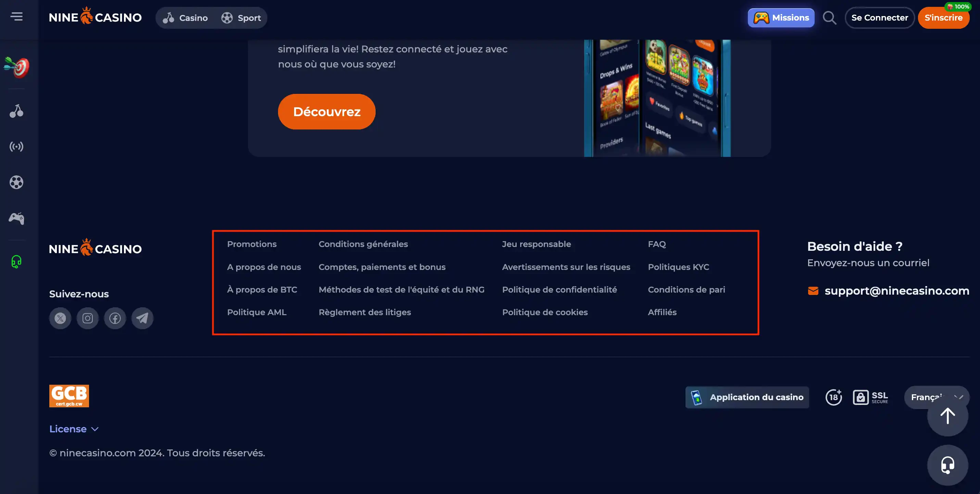Open the À propos de BTC link
980x494 pixels.
pos(262,289)
